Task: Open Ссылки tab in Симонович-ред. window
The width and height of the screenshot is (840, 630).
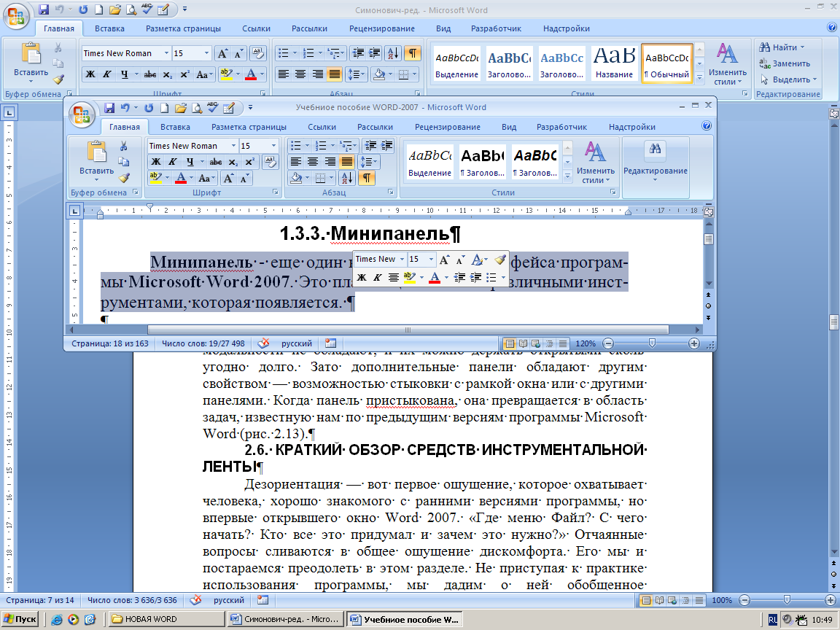Action: pyautogui.click(x=256, y=28)
